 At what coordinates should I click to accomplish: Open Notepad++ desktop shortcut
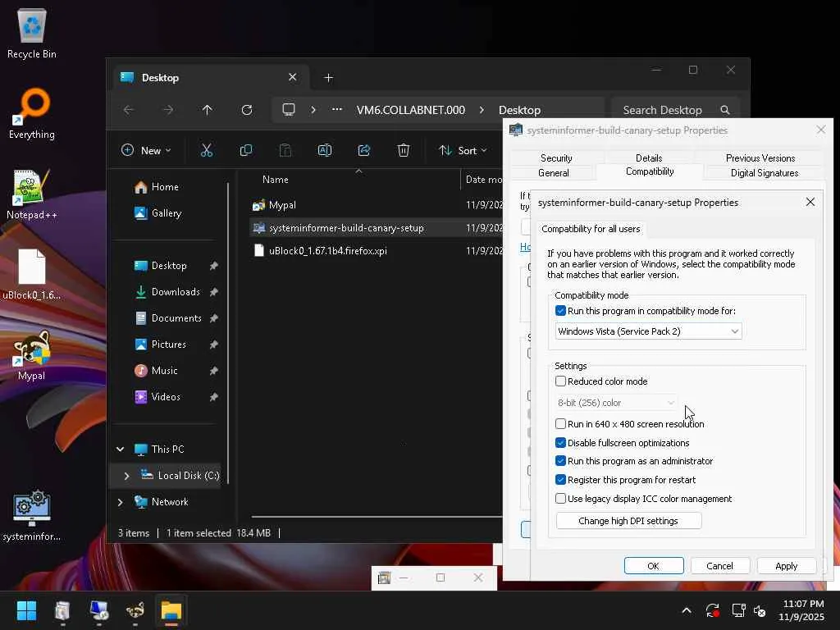(32, 194)
